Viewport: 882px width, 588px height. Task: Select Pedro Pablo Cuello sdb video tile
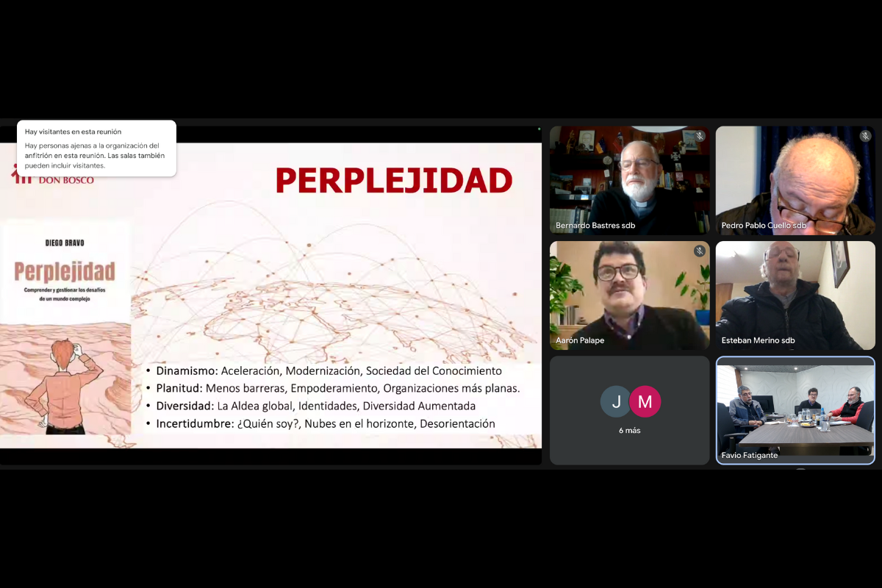click(x=795, y=180)
